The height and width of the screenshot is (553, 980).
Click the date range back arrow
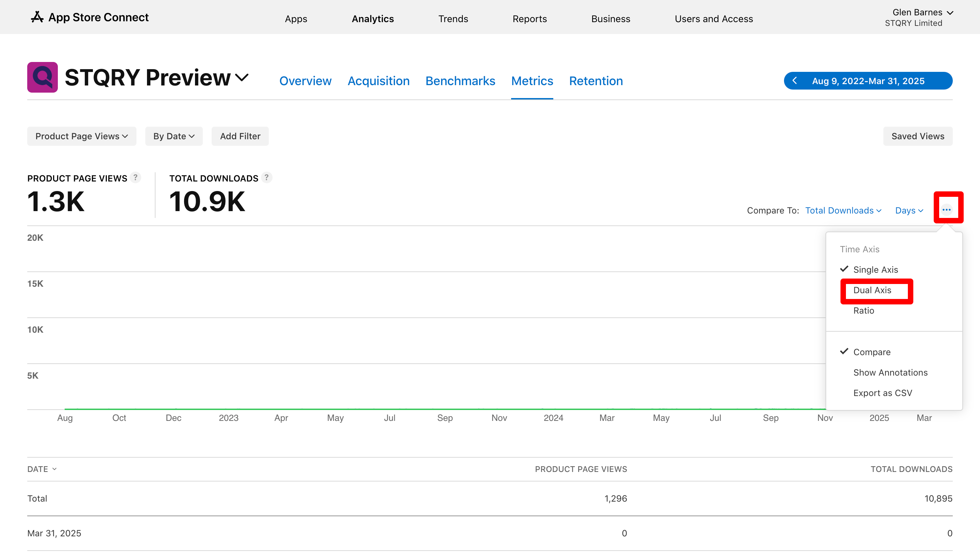pos(795,81)
